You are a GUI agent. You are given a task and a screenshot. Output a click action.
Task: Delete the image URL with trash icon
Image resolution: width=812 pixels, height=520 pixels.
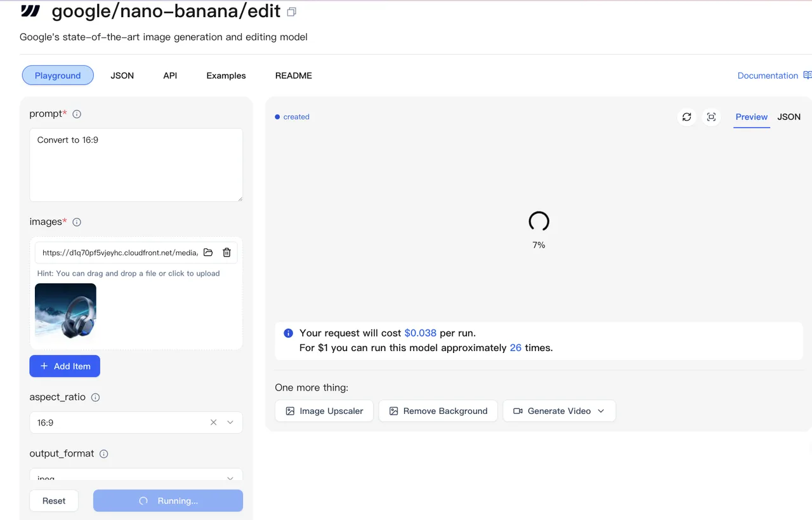[x=226, y=253]
